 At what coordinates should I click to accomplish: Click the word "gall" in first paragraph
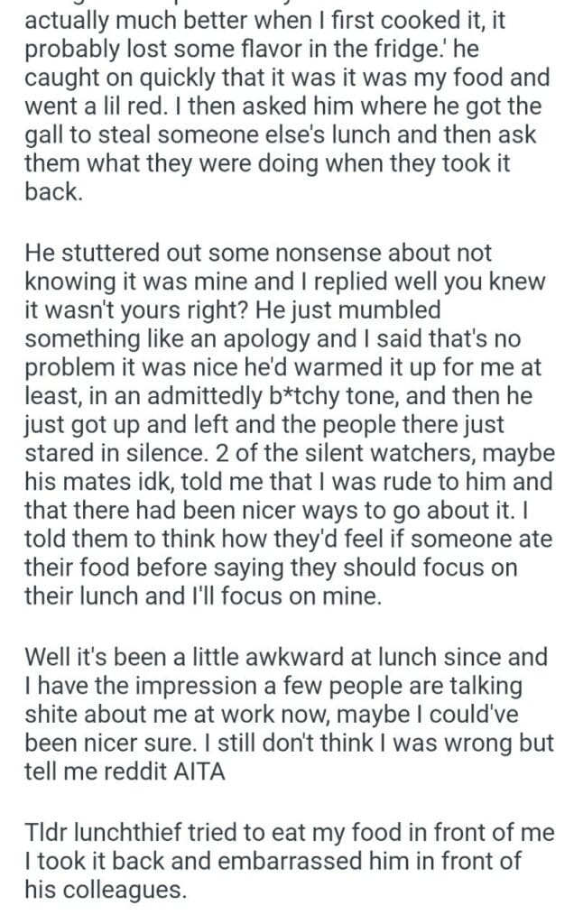[44, 136]
